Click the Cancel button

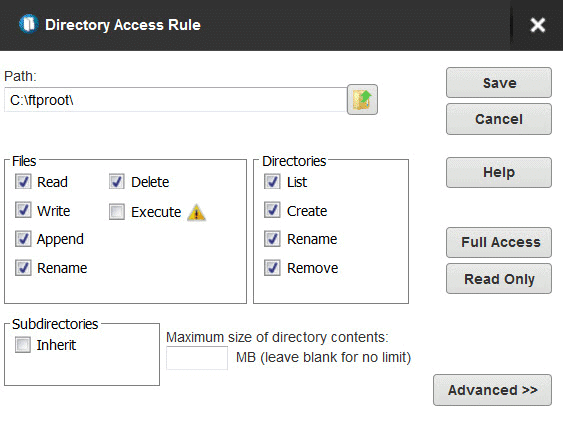[x=499, y=119]
